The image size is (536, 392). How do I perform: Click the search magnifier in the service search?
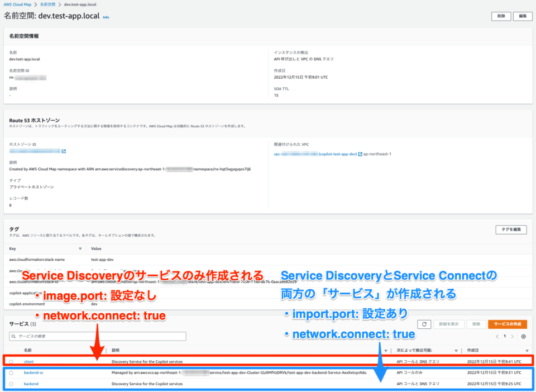coord(13,336)
